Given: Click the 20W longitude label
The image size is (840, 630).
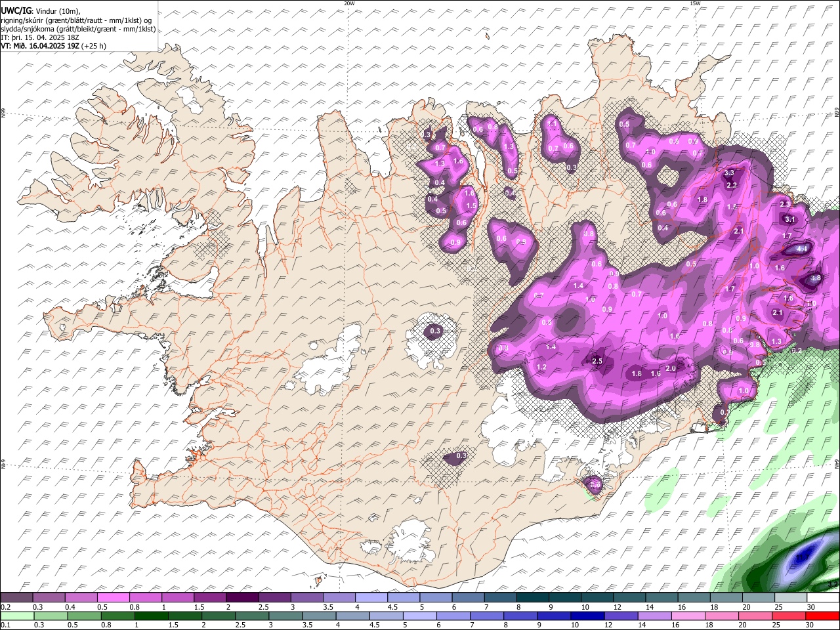Looking at the screenshot, I should click(349, 3).
